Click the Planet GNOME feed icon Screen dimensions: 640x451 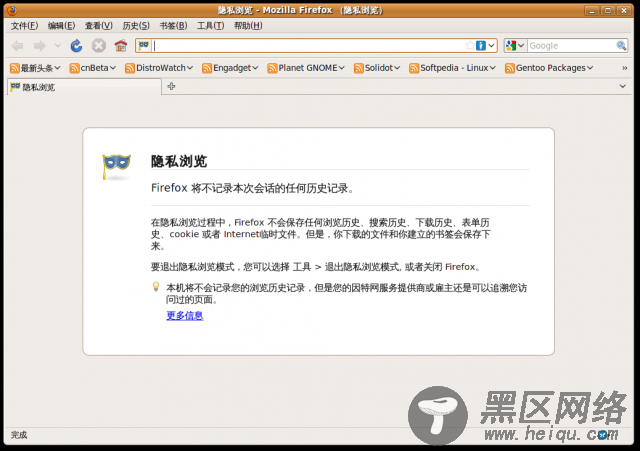272,68
